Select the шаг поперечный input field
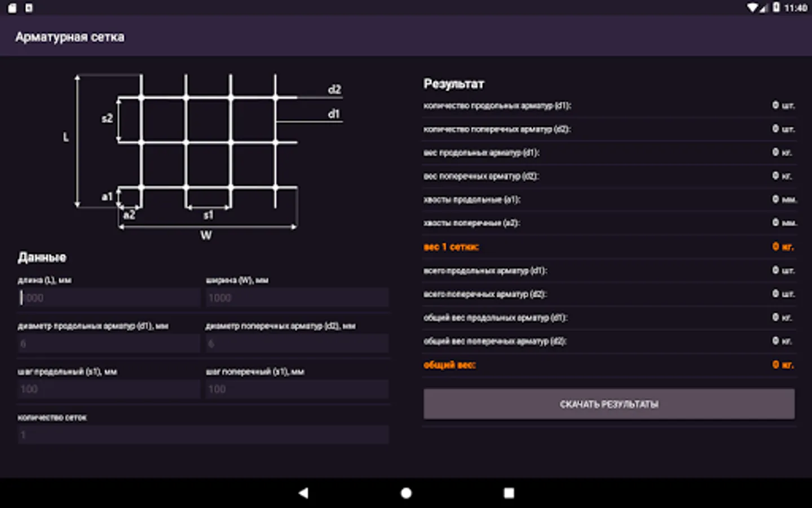The height and width of the screenshot is (508, 812). click(297, 389)
